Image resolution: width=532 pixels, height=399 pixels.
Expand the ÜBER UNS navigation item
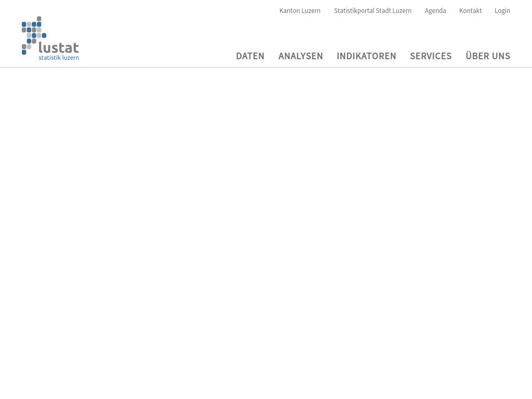[487, 56]
